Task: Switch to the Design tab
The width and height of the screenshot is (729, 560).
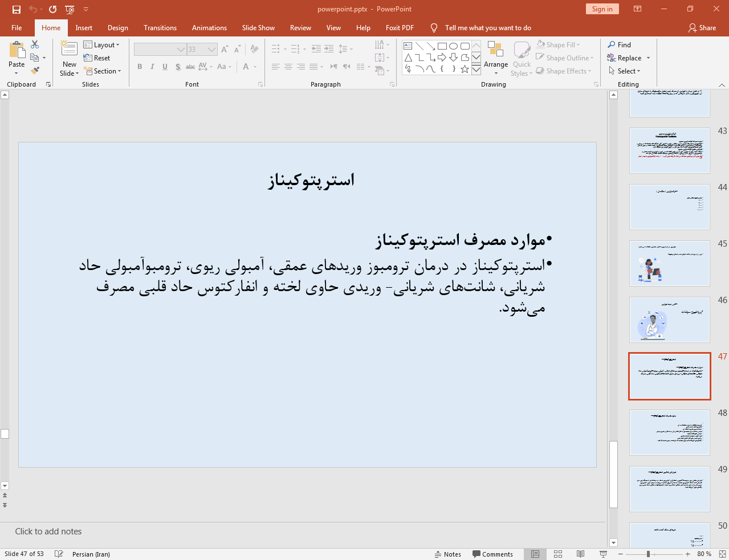Action: pos(118,27)
